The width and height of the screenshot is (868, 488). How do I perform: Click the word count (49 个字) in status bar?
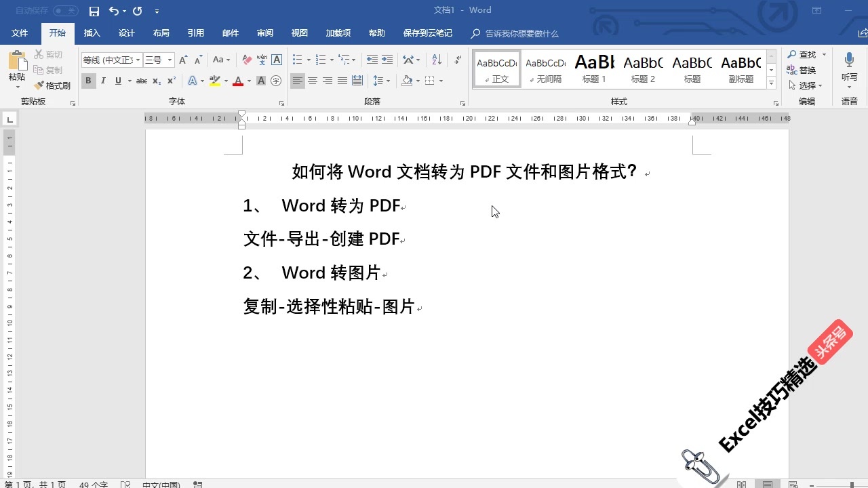tap(94, 485)
